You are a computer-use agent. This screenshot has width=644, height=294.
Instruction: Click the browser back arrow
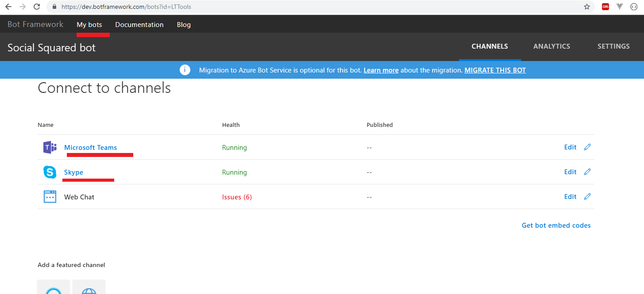(8, 7)
